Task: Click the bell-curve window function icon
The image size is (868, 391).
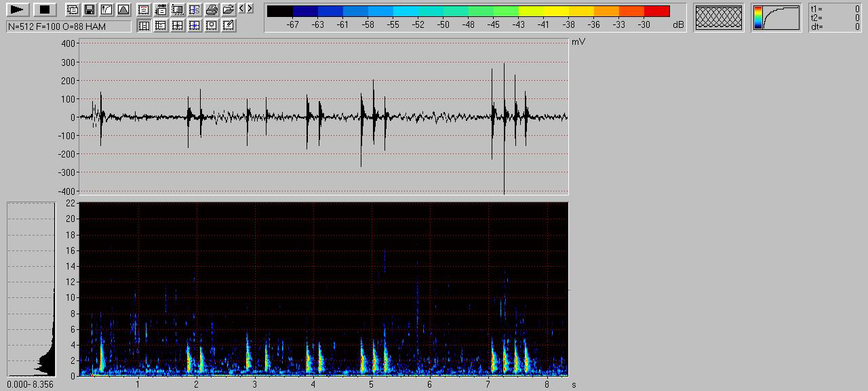Action: coord(123,10)
